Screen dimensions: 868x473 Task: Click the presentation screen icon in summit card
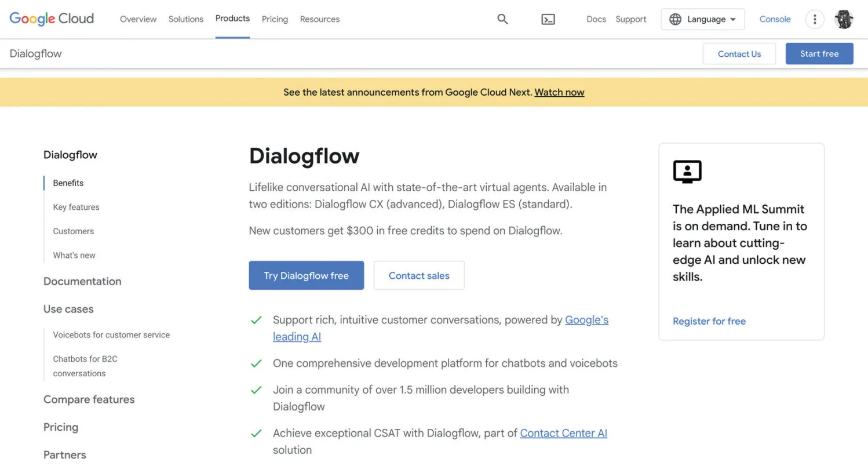pyautogui.click(x=687, y=172)
